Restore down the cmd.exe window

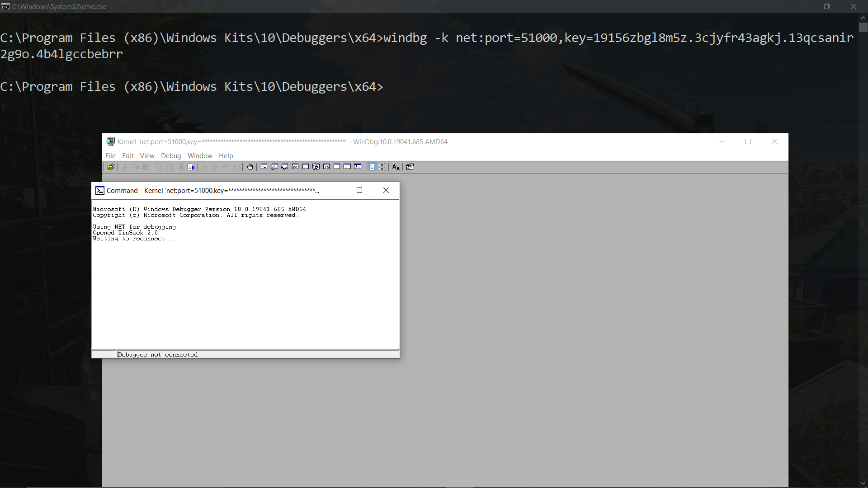pyautogui.click(x=827, y=6)
